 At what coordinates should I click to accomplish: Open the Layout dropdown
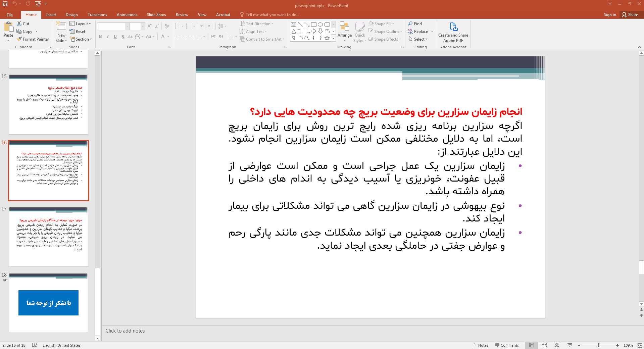80,24
